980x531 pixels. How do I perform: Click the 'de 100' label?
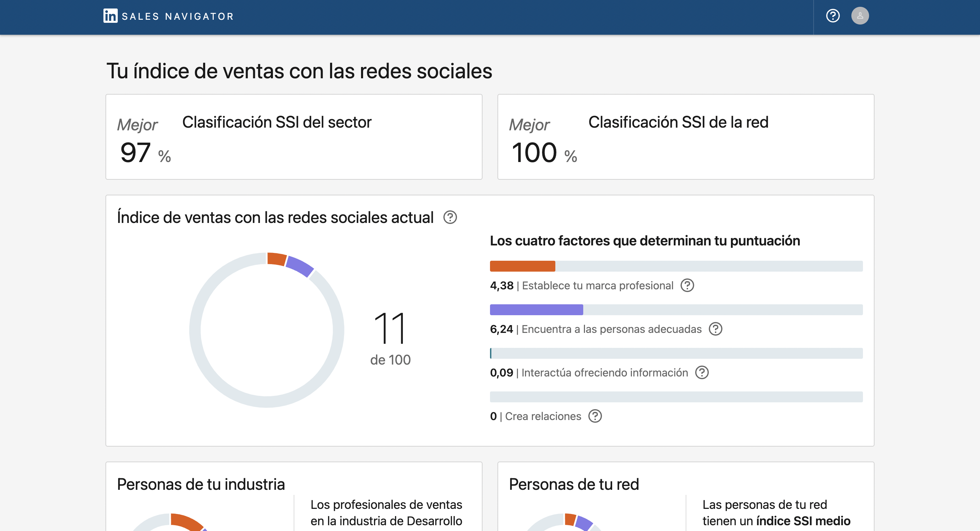(x=390, y=360)
